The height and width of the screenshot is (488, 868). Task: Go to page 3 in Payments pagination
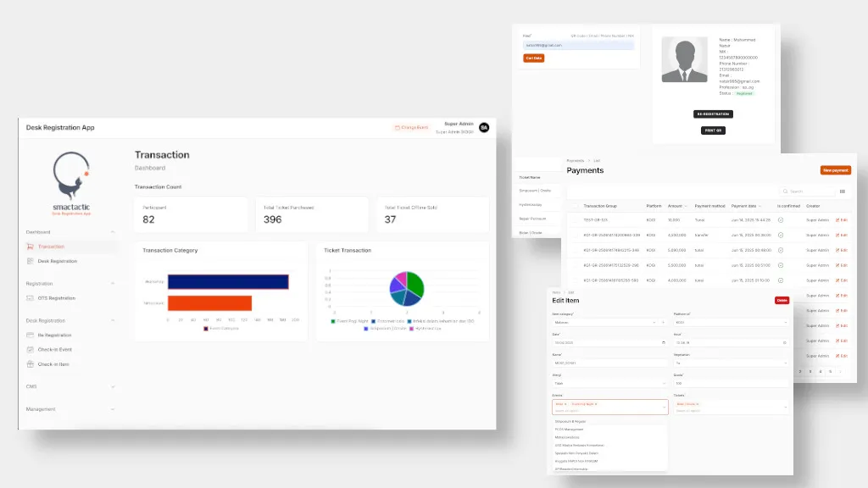click(x=810, y=371)
